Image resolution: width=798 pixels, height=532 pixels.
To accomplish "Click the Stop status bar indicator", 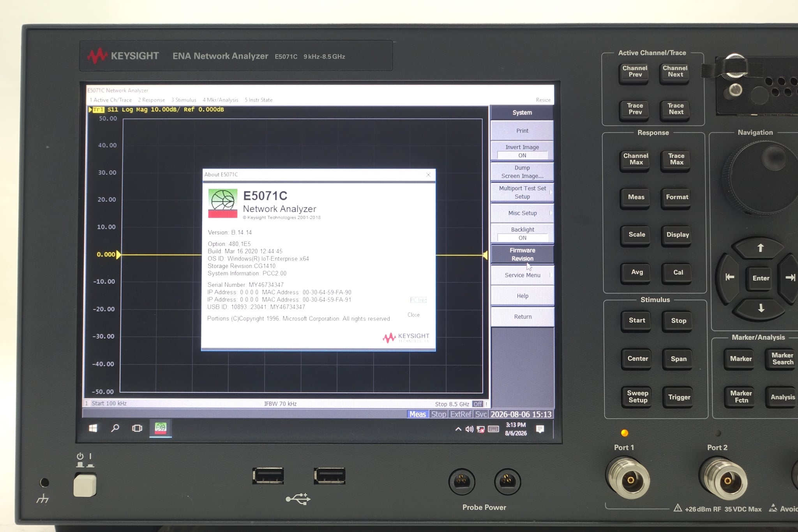I will tap(439, 414).
